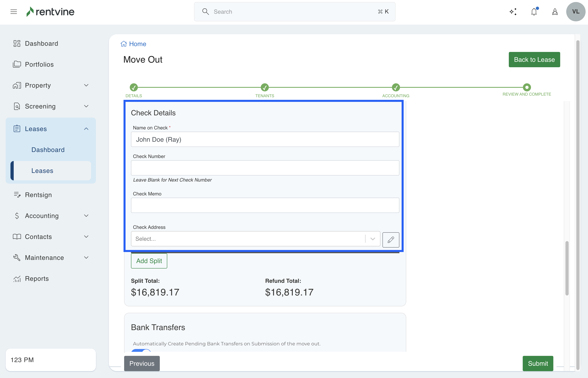Viewport: 588px width, 378px height.
Task: Click the hamburger menu icon
Action: [14, 11]
